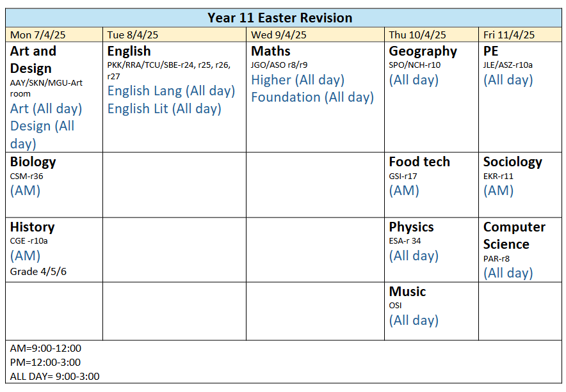Viewport: 566px width, 392px height.
Task: Click the Food tech heading
Action: 419,162
